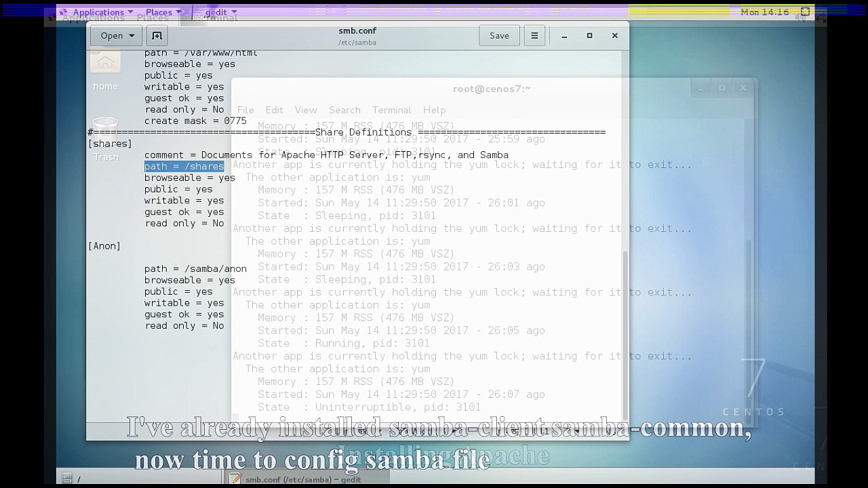The image size is (868, 488).
Task: Click the line 'path = /var/www/html'
Action: [201, 53]
